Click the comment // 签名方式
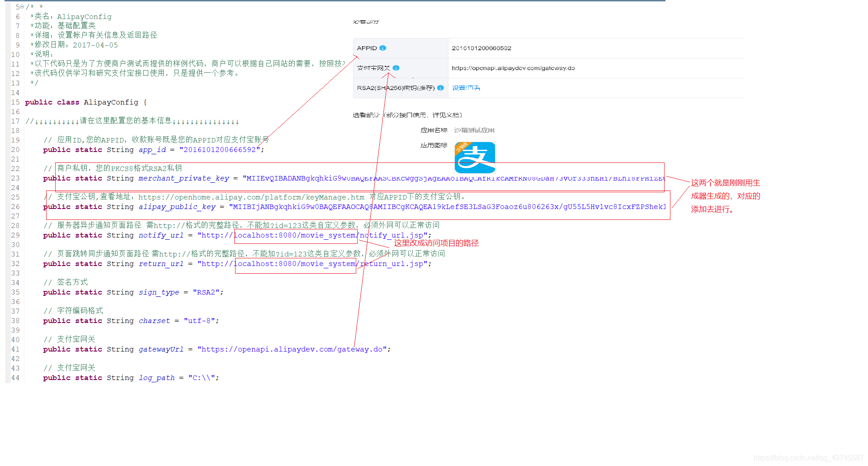This screenshot has height=466, width=868. pos(66,282)
